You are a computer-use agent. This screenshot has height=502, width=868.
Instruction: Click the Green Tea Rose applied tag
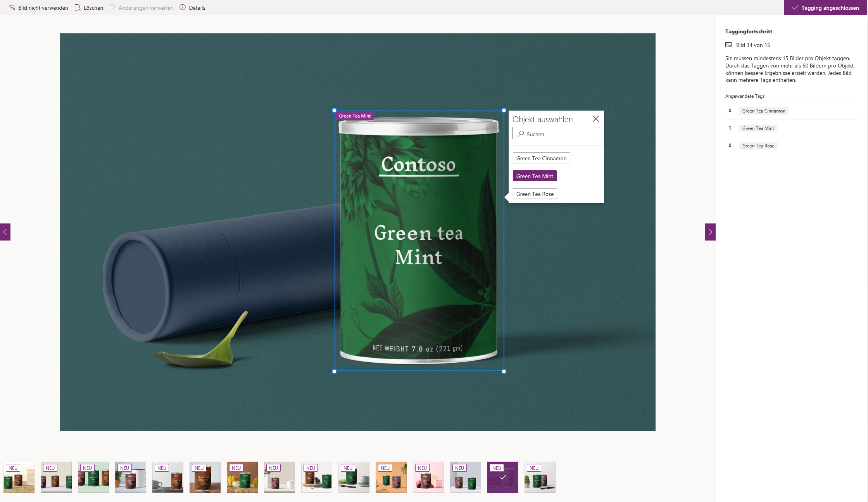758,146
